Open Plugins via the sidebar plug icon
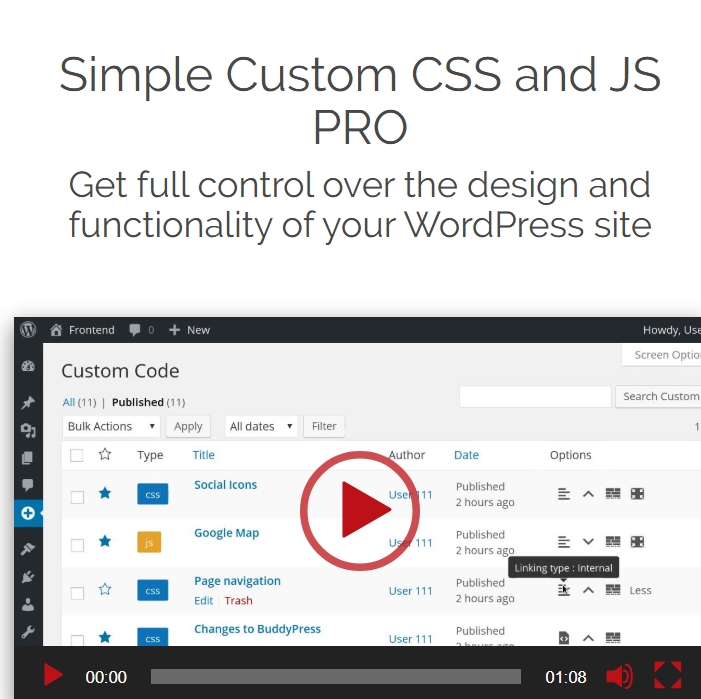Viewport: 701px width, 699px height. point(28,577)
